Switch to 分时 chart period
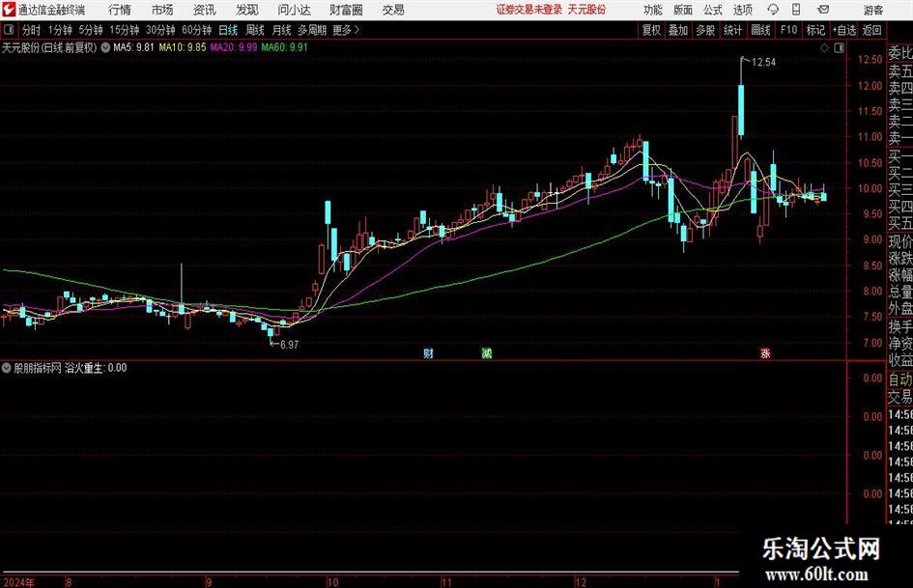The width and height of the screenshot is (913, 588). coord(32,30)
